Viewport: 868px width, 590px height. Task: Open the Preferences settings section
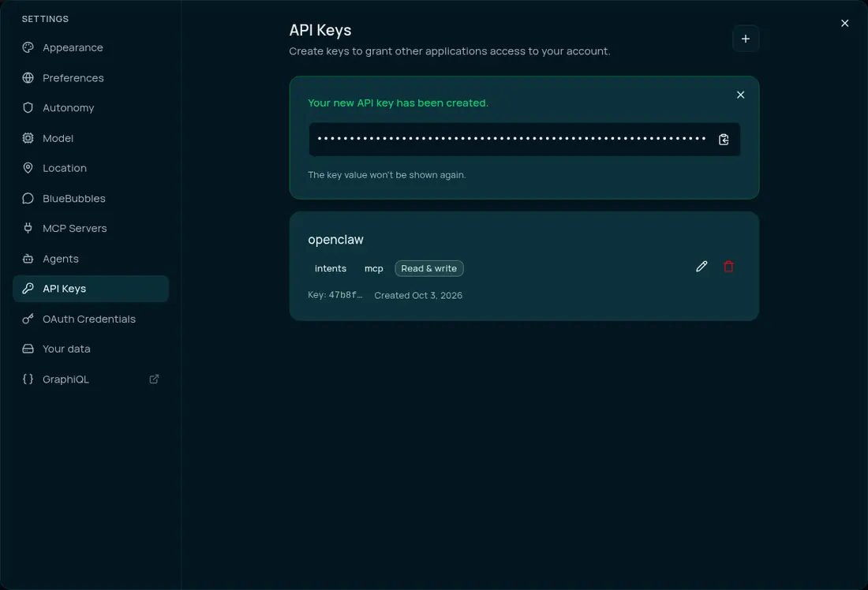coord(91,78)
